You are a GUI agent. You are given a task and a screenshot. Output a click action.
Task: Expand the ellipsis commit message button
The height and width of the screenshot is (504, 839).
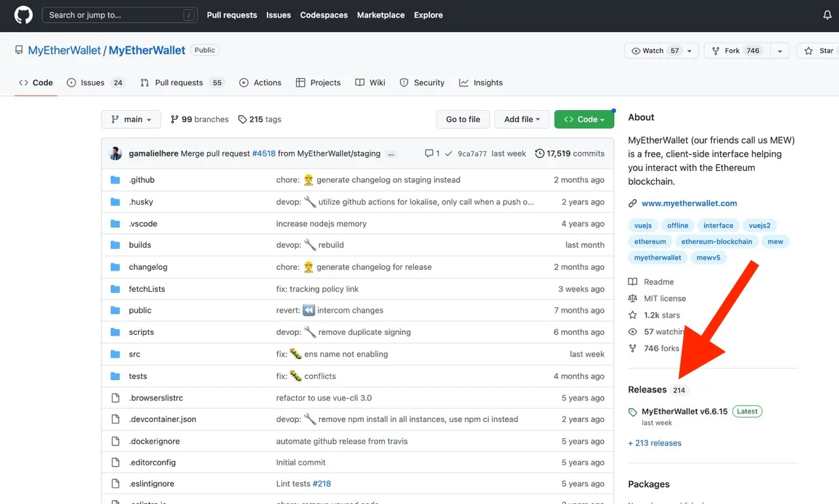pos(391,154)
